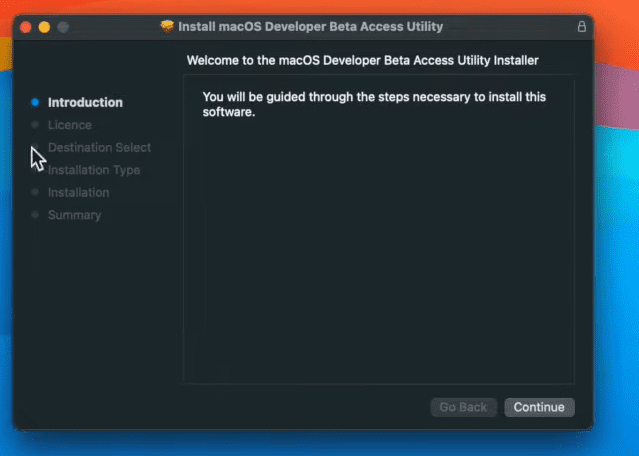Click the Licence step bullet dot

[35, 124]
